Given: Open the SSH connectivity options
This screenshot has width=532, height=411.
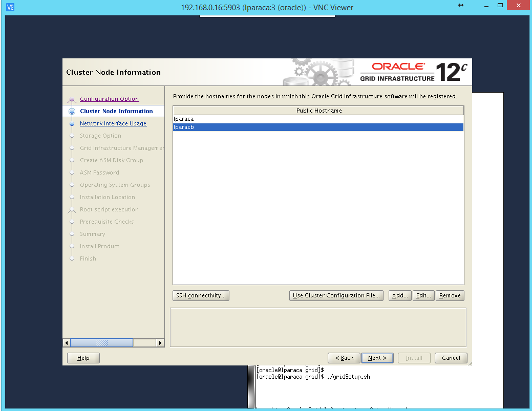Looking at the screenshot, I should [x=201, y=295].
